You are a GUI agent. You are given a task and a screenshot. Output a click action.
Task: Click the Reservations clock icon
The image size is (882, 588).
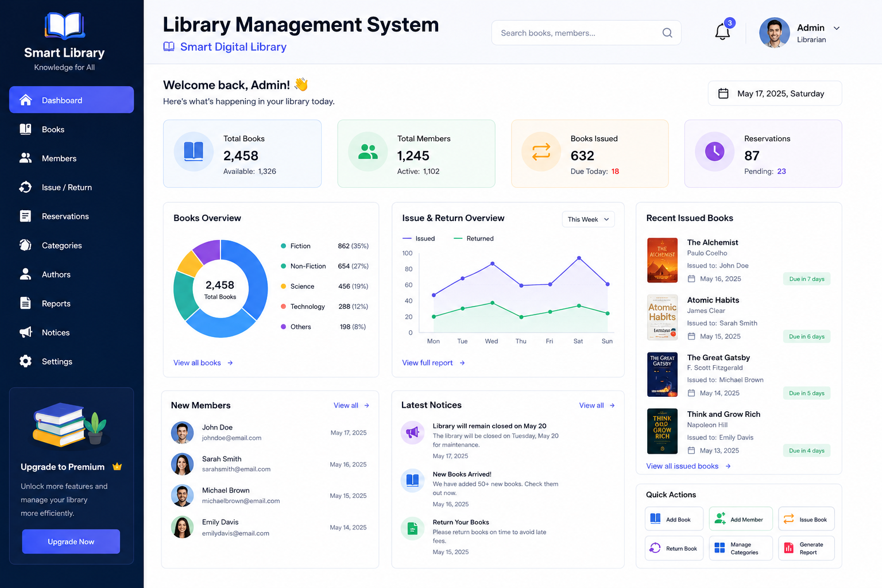[714, 152]
